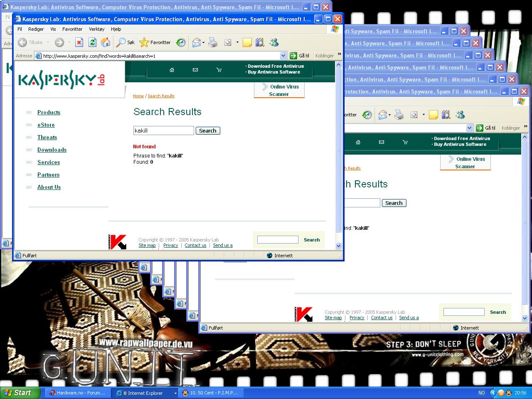Open the Back button history dropdown arrow

[x=48, y=42]
